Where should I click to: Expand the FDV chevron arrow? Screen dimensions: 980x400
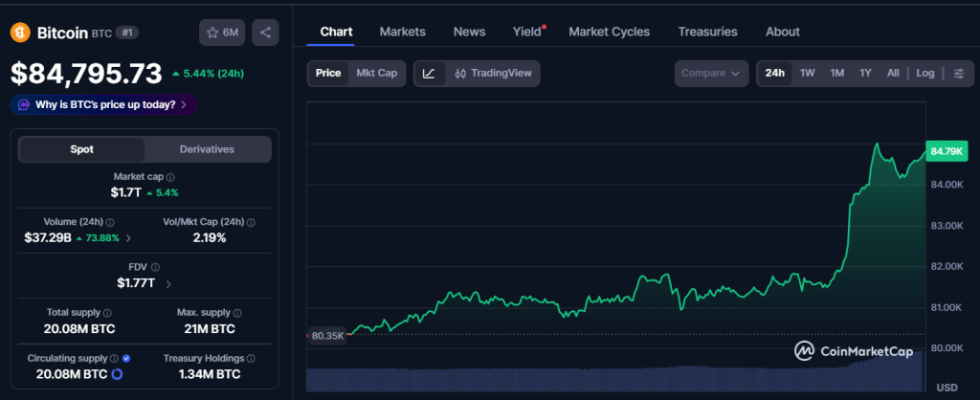pyautogui.click(x=168, y=284)
